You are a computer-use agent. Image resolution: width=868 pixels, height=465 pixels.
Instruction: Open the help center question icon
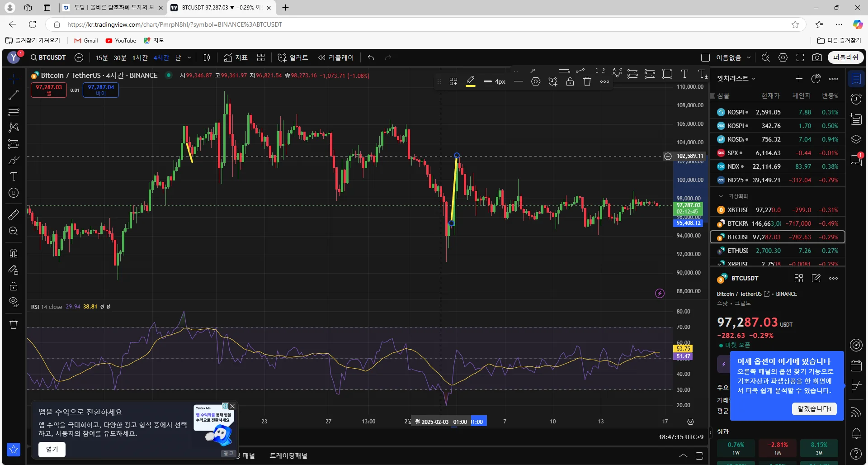coord(856,454)
